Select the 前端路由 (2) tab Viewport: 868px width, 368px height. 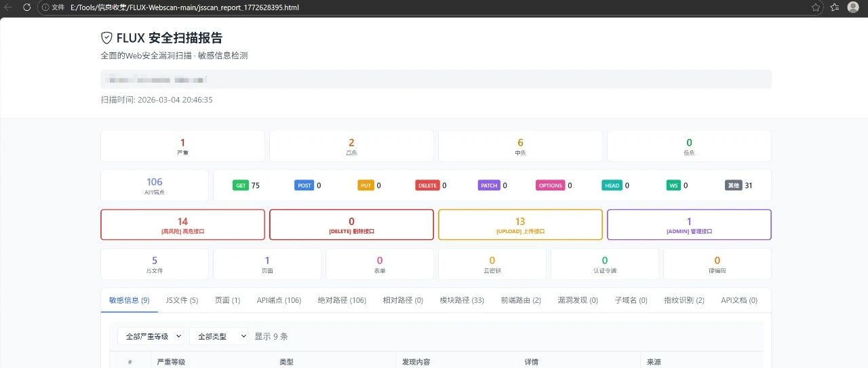click(x=521, y=300)
